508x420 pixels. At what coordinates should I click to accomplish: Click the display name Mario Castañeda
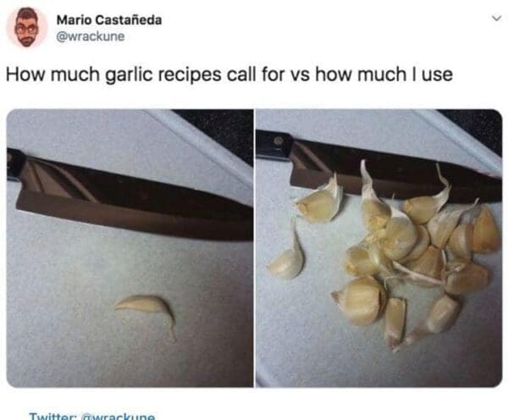[109, 20]
